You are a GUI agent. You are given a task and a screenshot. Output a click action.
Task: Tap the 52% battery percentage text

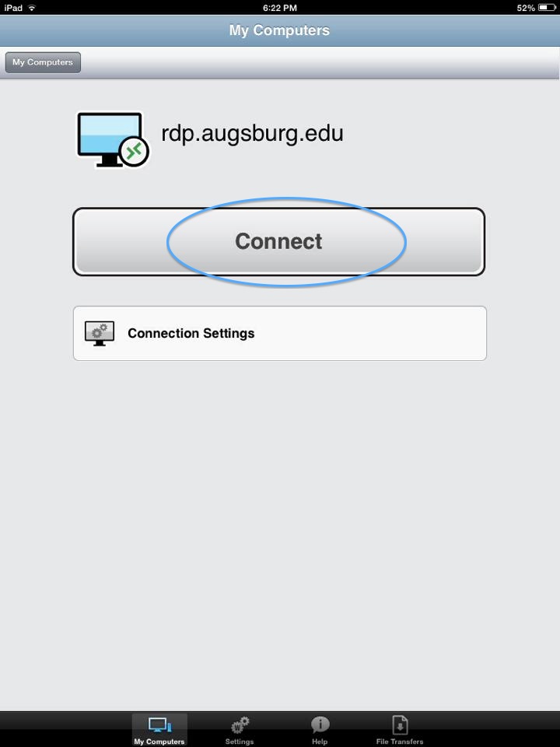526,8
